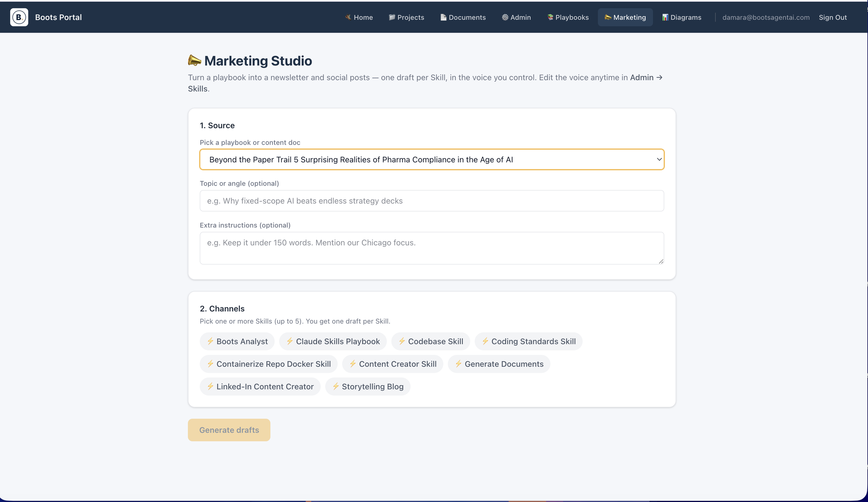Click the Admin gear icon
The image size is (868, 502).
pyautogui.click(x=505, y=17)
